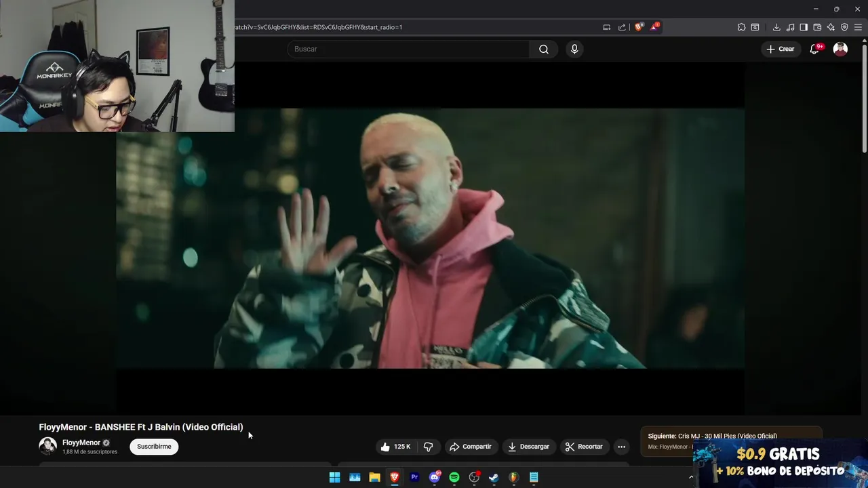Open FL Studio from taskbar
Image resolution: width=868 pixels, height=488 pixels.
point(514,477)
